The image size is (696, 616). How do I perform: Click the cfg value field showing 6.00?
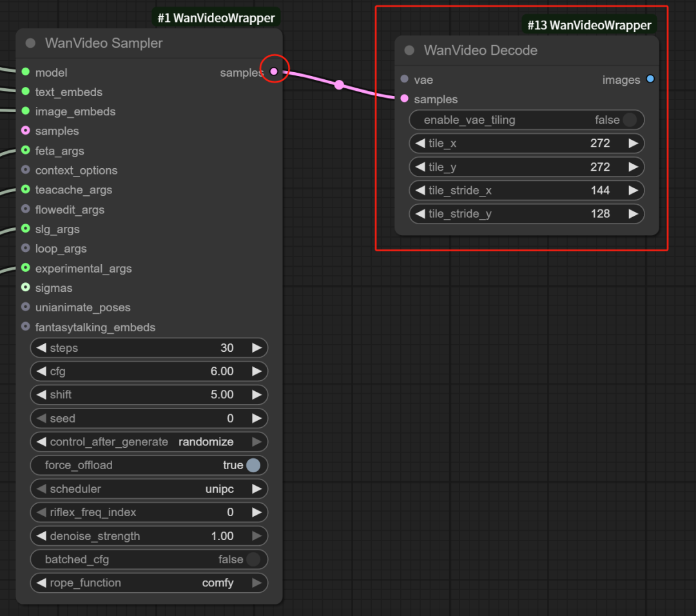[x=149, y=372]
